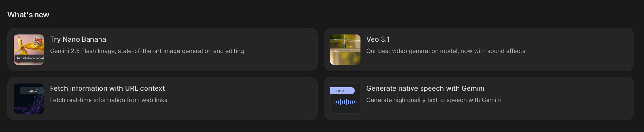Open the 'Veo 3.1' title link
The image size is (644, 132).
(x=378, y=39)
